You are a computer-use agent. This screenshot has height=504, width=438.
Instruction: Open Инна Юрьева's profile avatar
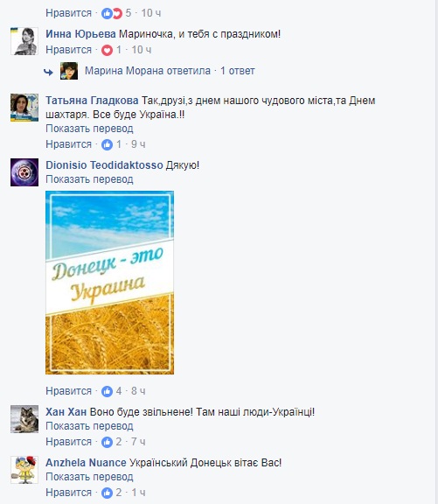24,41
